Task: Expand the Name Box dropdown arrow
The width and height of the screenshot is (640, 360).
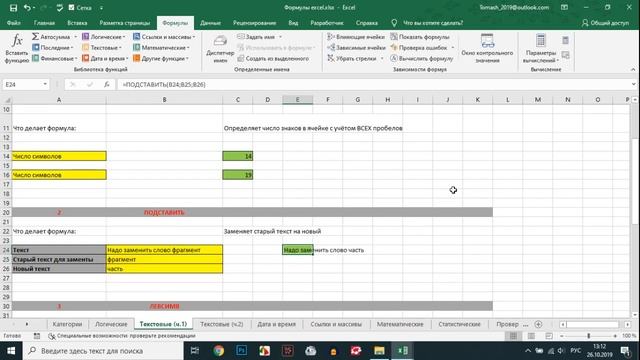Action: pyautogui.click(x=45, y=84)
